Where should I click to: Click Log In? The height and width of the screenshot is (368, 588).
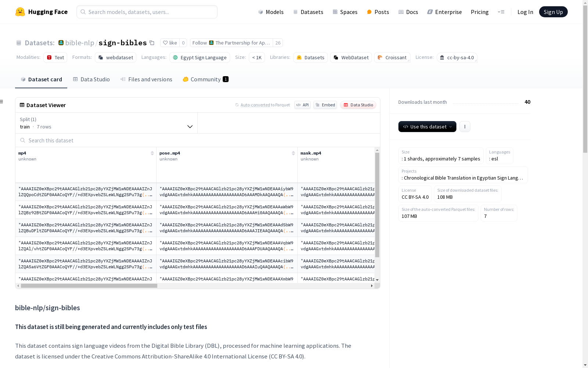click(525, 12)
